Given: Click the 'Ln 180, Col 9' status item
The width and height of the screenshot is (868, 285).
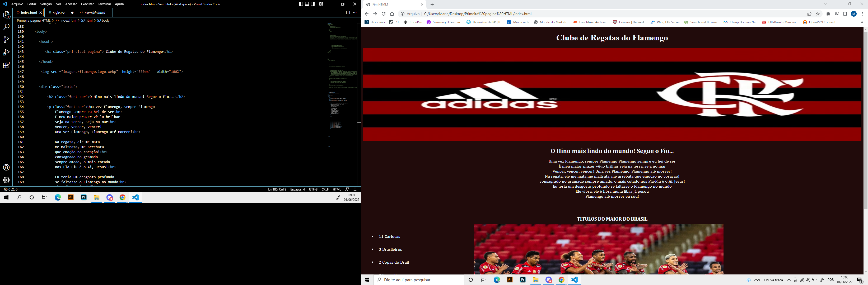Looking at the screenshot, I should (277, 189).
